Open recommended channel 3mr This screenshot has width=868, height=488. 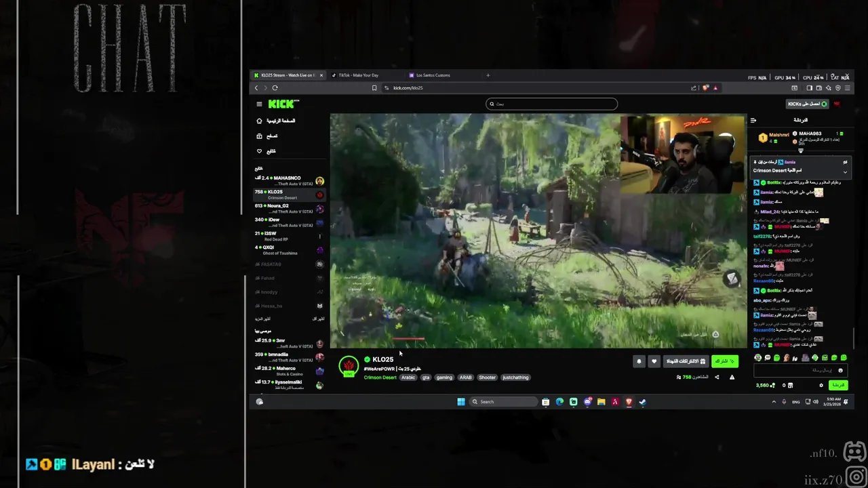pyautogui.click(x=290, y=343)
